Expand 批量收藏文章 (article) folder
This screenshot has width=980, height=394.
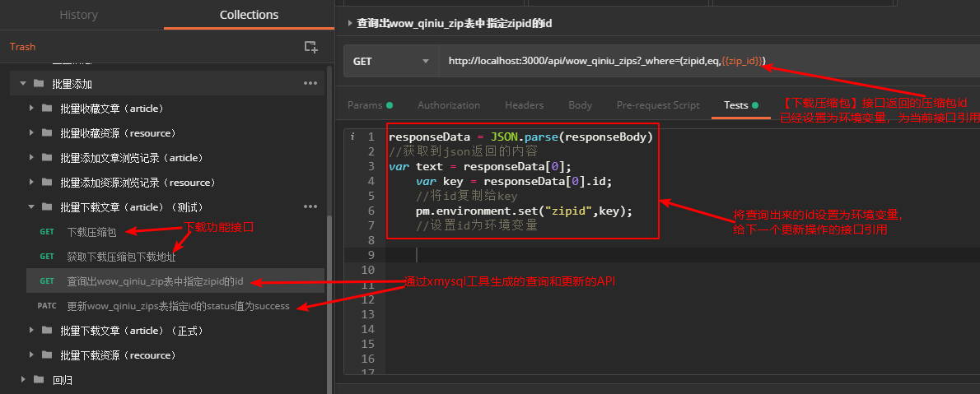pos(31,108)
